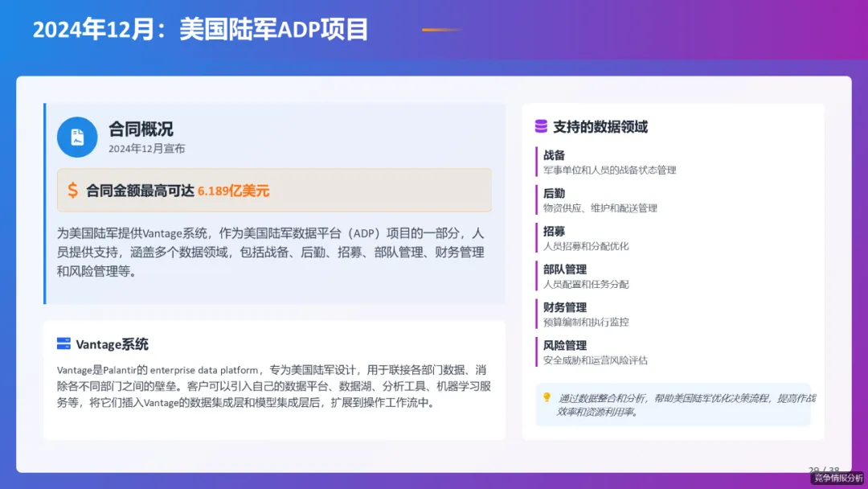Screen dimensions: 868x489
Task: Click the 军事单位和人员的战备状态管理 description
Action: point(609,170)
